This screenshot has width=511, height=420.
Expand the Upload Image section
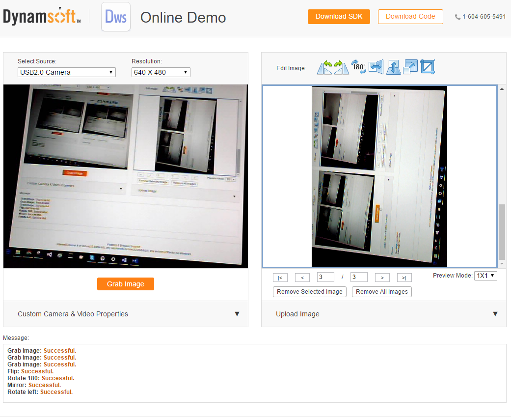point(383,314)
